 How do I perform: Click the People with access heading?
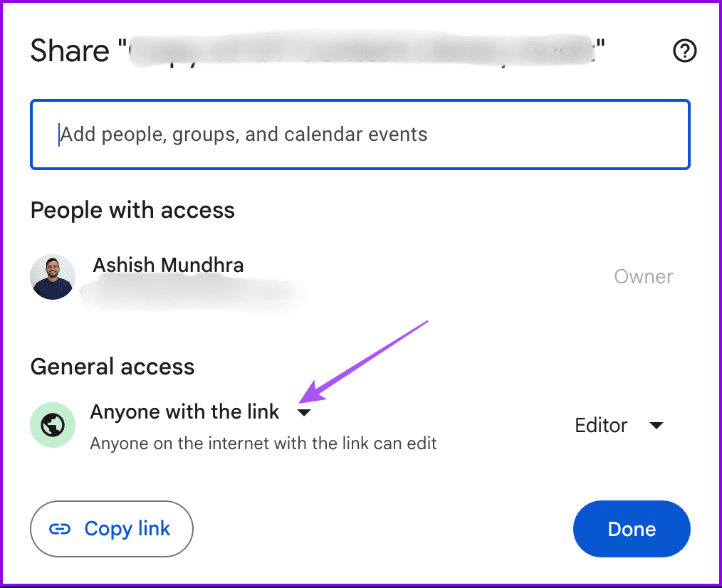(132, 210)
